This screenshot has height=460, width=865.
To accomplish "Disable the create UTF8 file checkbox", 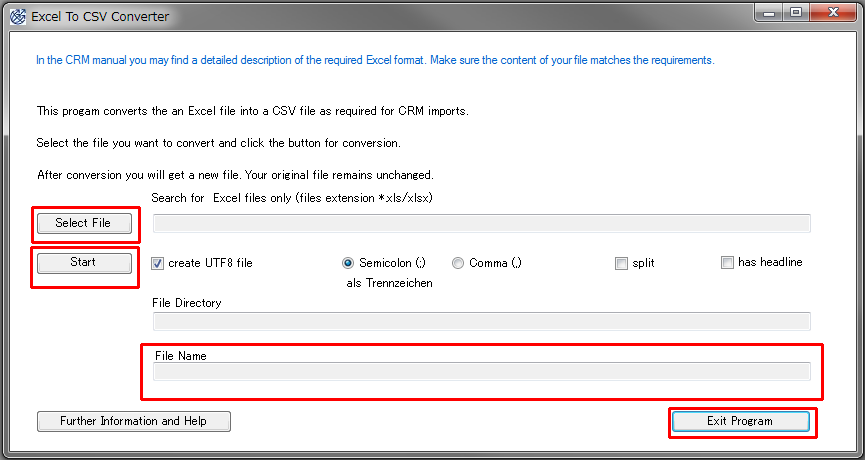I will click(157, 263).
